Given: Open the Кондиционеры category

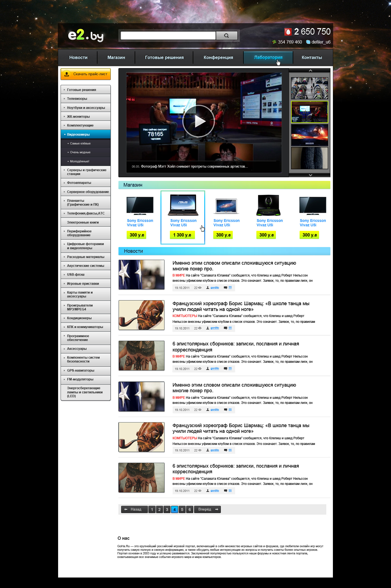Looking at the screenshot, I should [x=86, y=318].
